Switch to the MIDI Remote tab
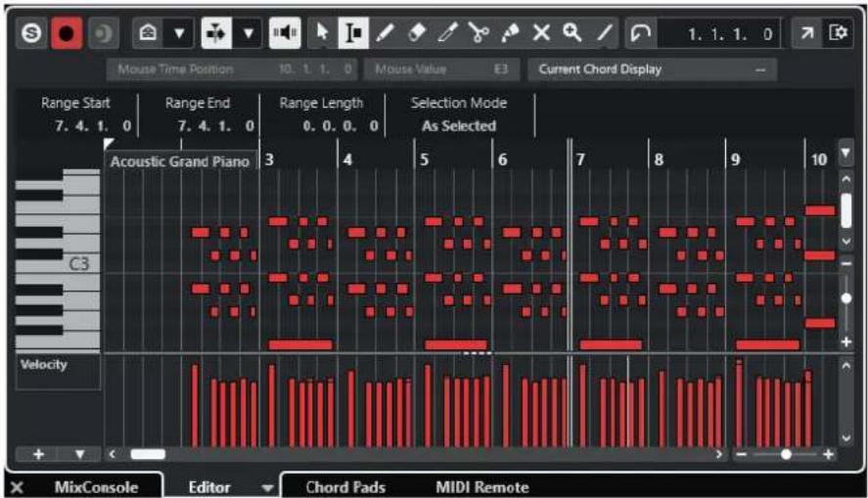The height and width of the screenshot is (498, 868). click(482, 487)
